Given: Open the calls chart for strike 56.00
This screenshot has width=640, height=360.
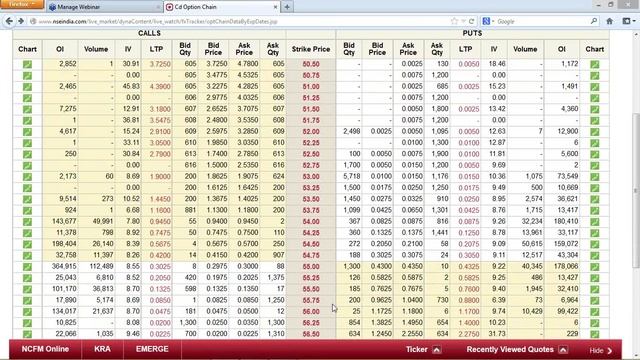Looking at the screenshot, I should pos(27,311).
